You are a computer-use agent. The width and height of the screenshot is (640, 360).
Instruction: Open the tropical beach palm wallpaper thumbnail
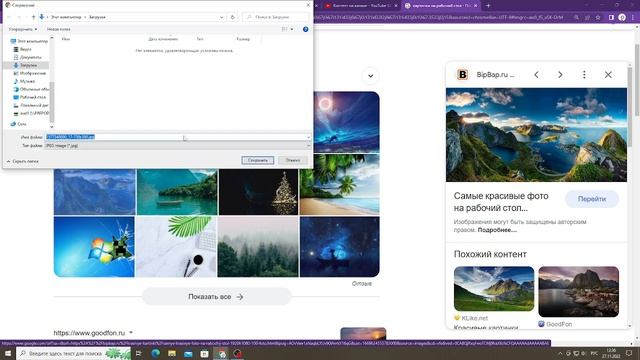point(340,184)
